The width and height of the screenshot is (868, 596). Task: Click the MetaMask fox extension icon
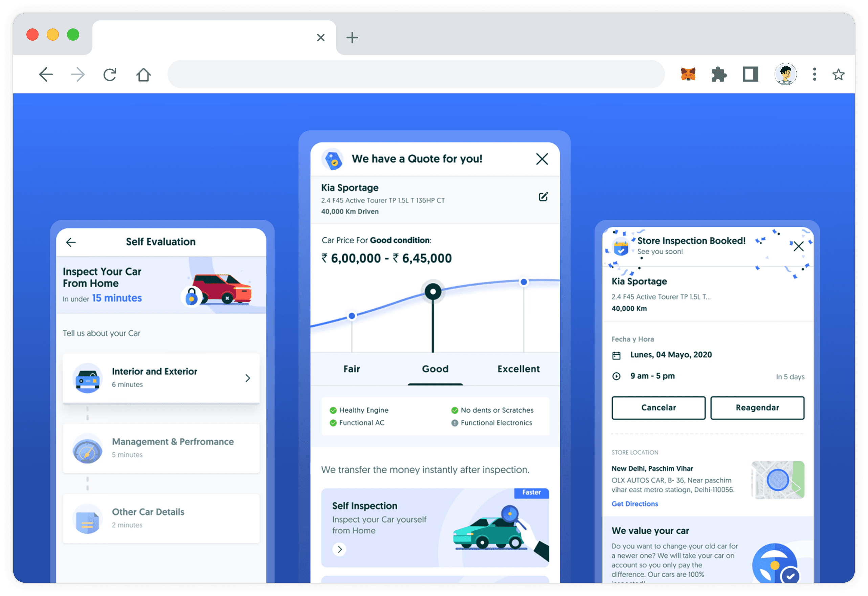[x=688, y=74]
